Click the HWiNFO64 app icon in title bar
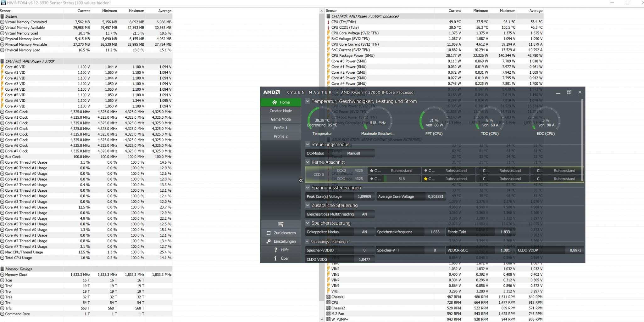This screenshot has height=322, width=644. click(x=3, y=3)
